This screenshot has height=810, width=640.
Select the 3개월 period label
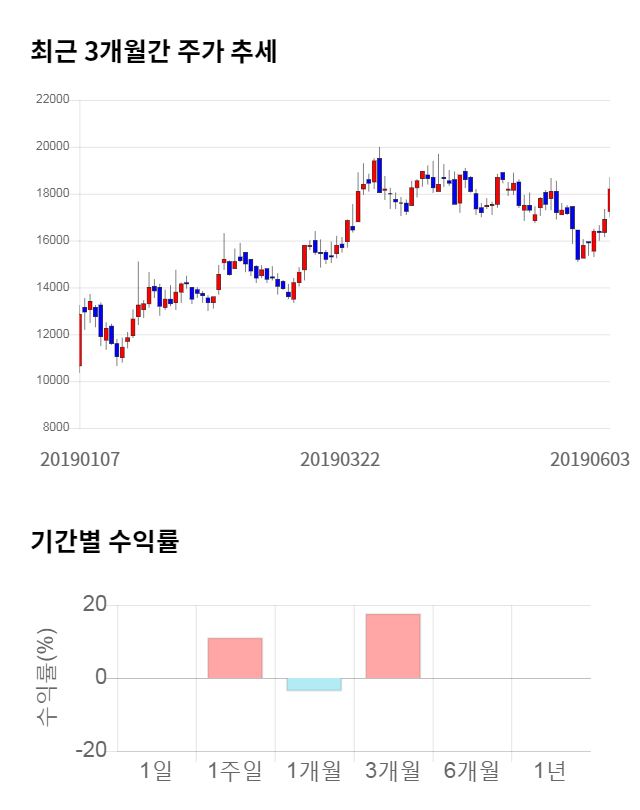pos(393,771)
